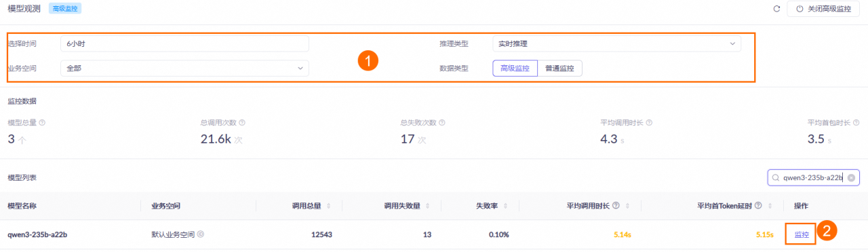Click help icon next to 平均首包时长

point(856,123)
